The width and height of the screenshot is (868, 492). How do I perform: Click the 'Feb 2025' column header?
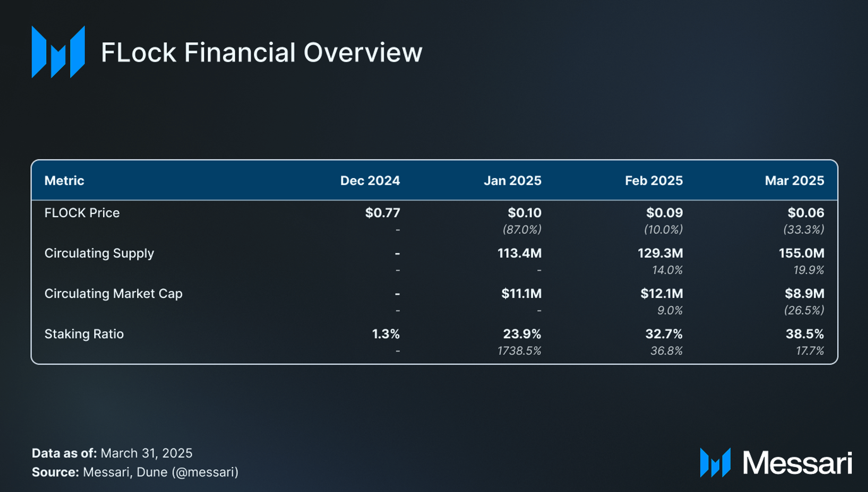[x=654, y=181]
